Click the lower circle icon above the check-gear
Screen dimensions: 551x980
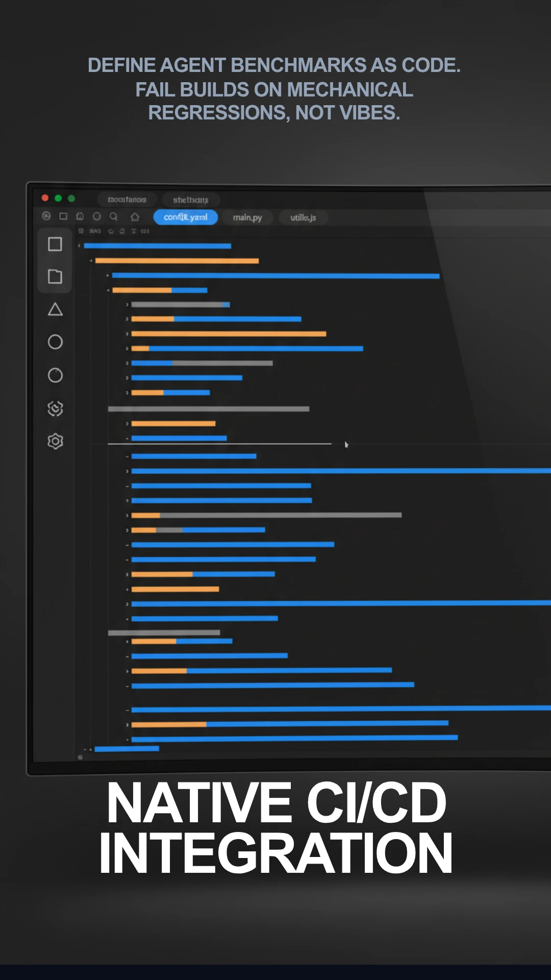tap(55, 375)
